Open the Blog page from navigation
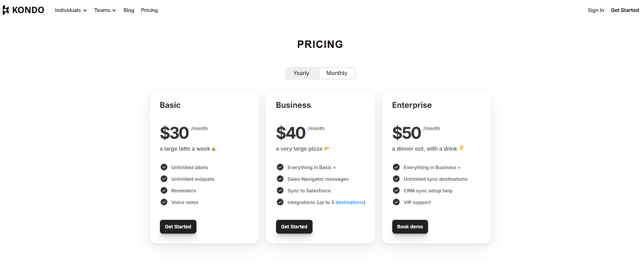 [x=129, y=10]
